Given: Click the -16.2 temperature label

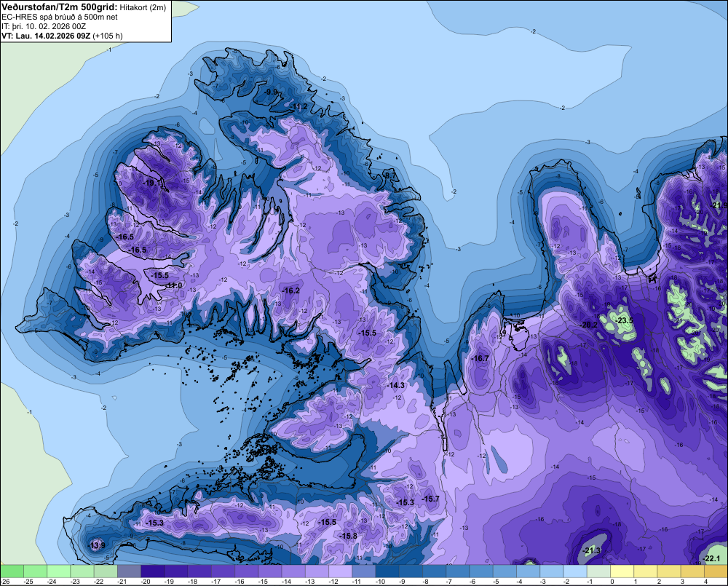Looking at the screenshot, I should tap(291, 290).
